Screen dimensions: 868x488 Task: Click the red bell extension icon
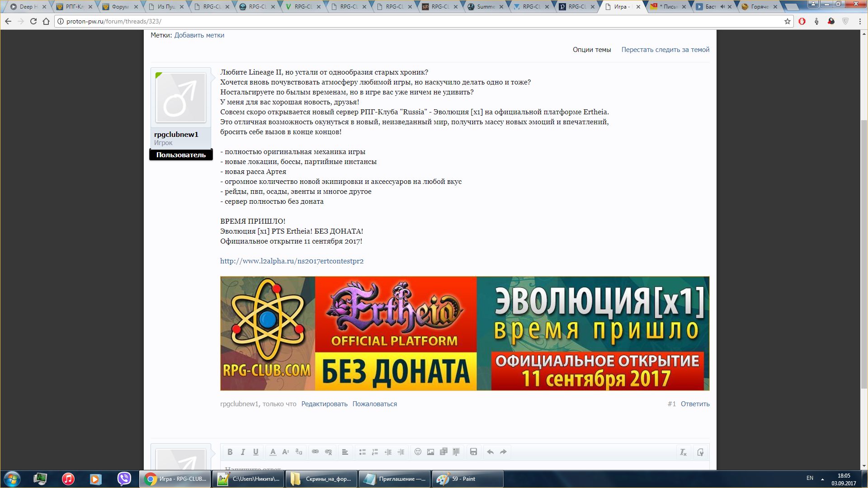(831, 21)
